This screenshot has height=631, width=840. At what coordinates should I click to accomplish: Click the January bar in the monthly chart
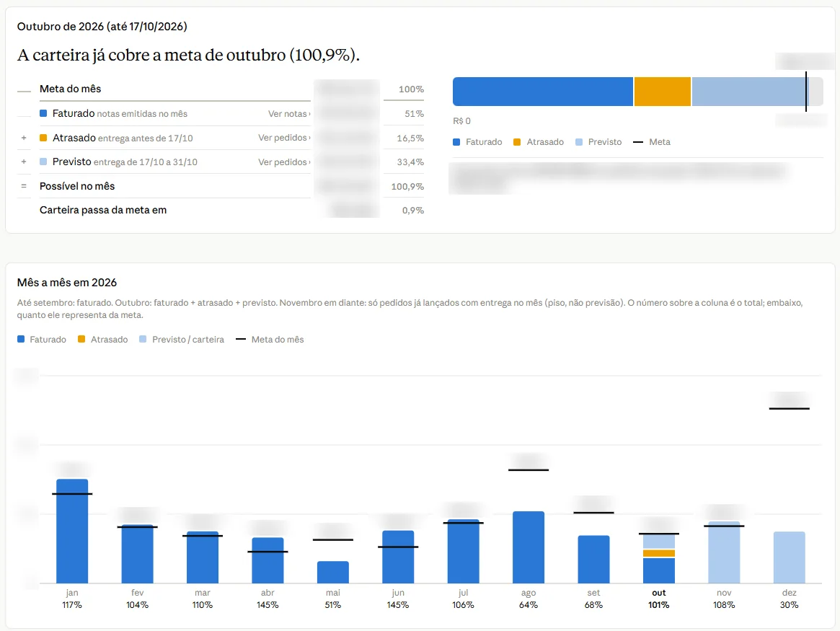coord(72,531)
